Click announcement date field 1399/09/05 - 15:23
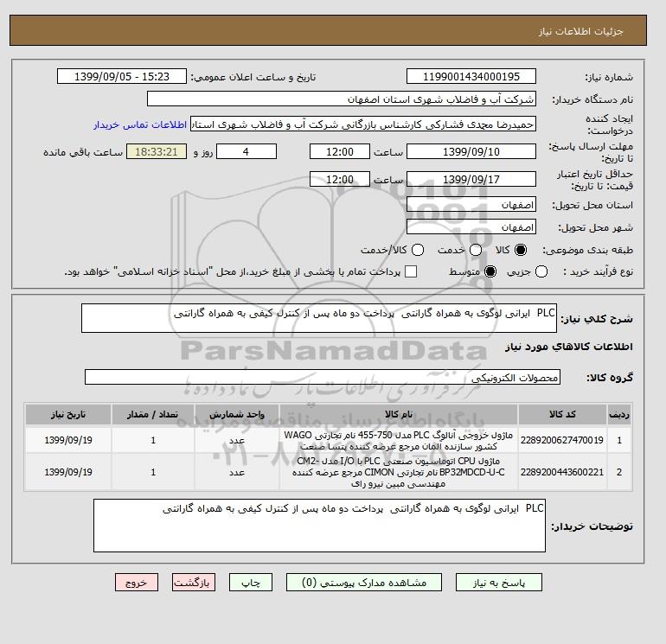This screenshot has height=644, width=666. 122,76
